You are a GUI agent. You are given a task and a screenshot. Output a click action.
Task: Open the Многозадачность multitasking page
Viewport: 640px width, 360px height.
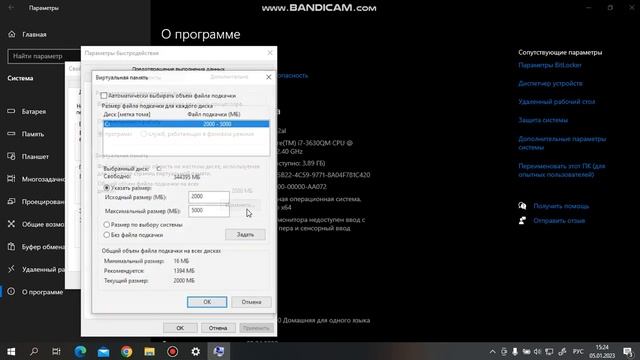click(x=36, y=179)
